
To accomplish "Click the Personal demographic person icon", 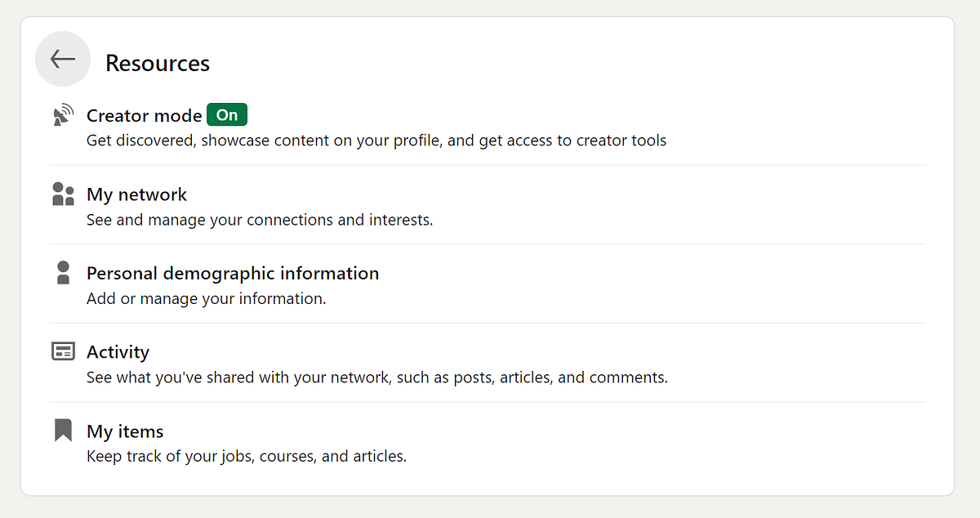I will [63, 273].
